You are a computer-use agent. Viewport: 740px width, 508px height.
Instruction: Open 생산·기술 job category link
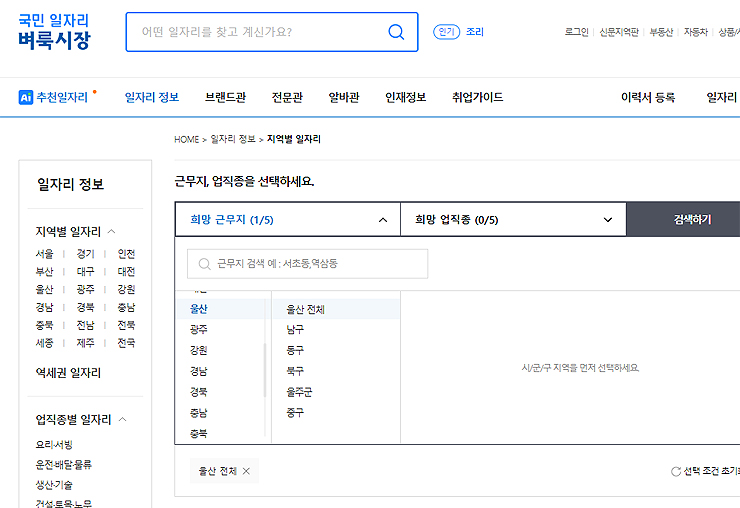(54, 485)
